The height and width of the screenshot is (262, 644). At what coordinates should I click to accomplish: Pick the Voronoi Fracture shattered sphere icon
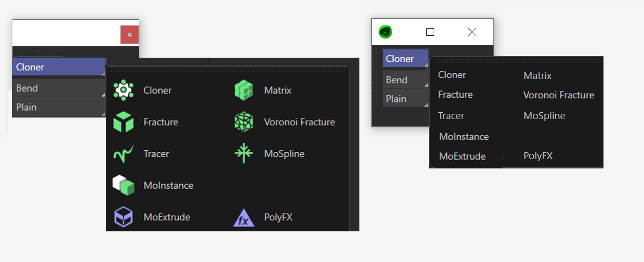pos(244,122)
